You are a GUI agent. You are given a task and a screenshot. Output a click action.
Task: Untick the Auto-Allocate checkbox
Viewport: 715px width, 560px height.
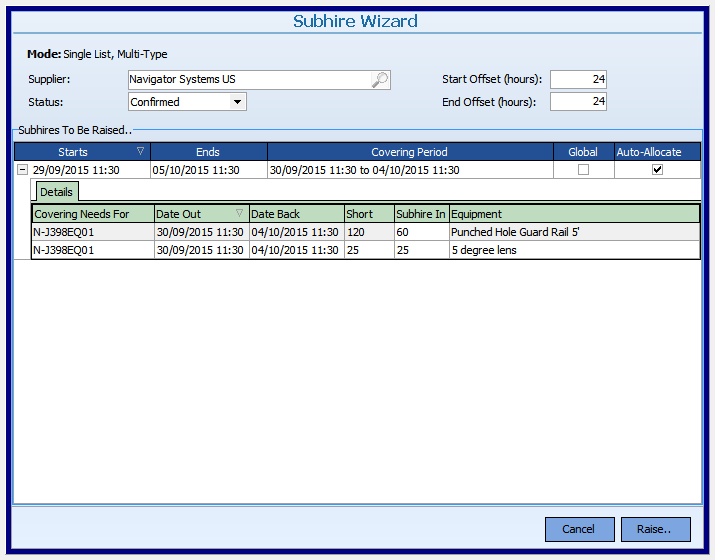coord(657,170)
